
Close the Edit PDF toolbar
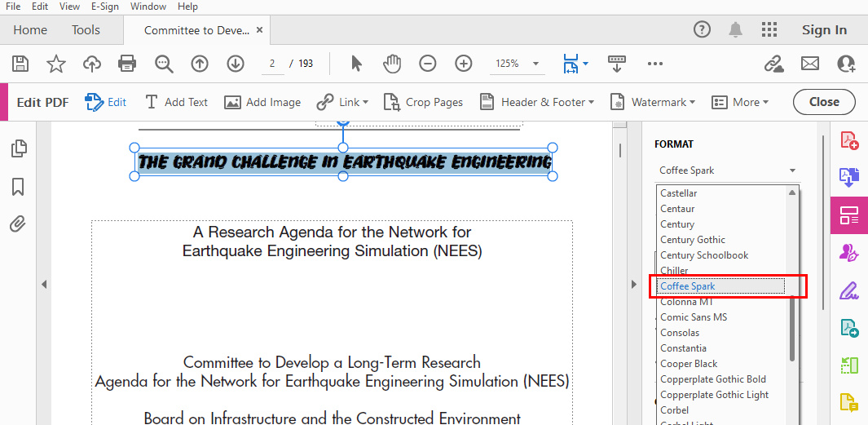823,102
